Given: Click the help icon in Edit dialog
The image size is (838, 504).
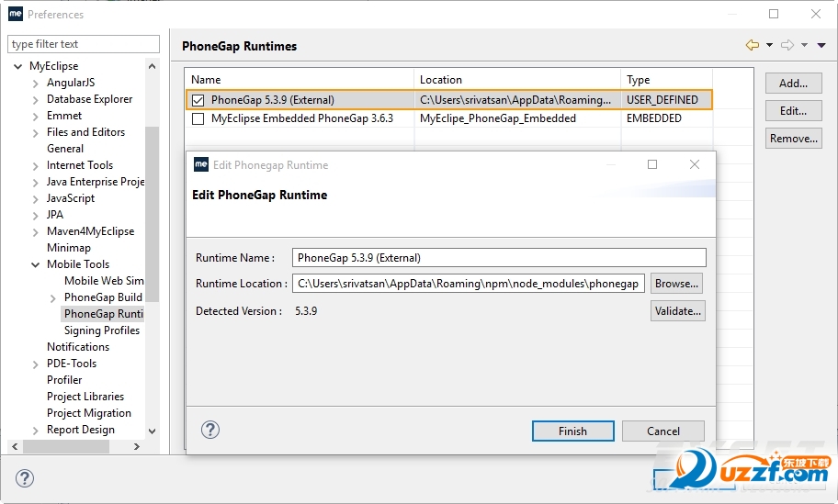Looking at the screenshot, I should click(x=210, y=430).
